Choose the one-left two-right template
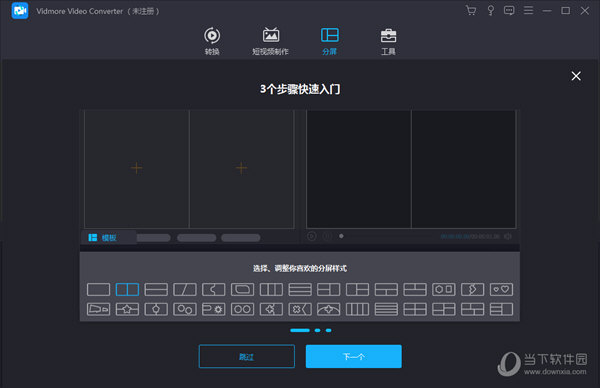600x388 pixels. click(357, 290)
